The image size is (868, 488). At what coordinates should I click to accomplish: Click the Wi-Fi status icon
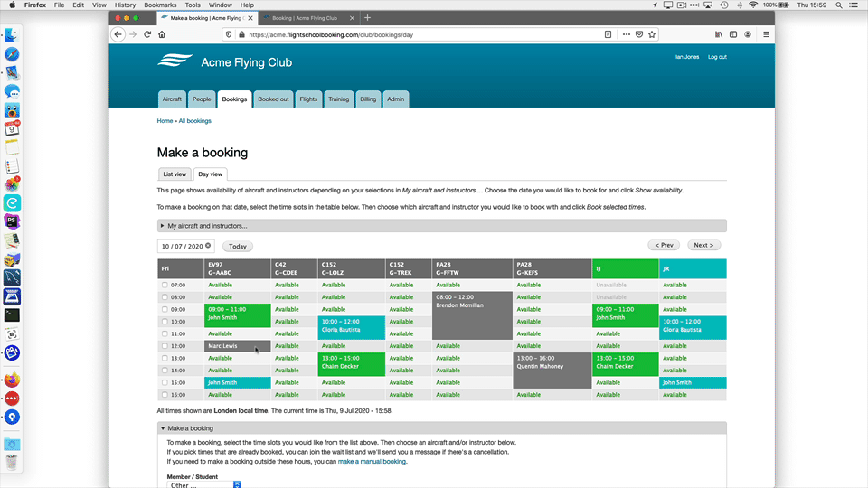click(753, 5)
